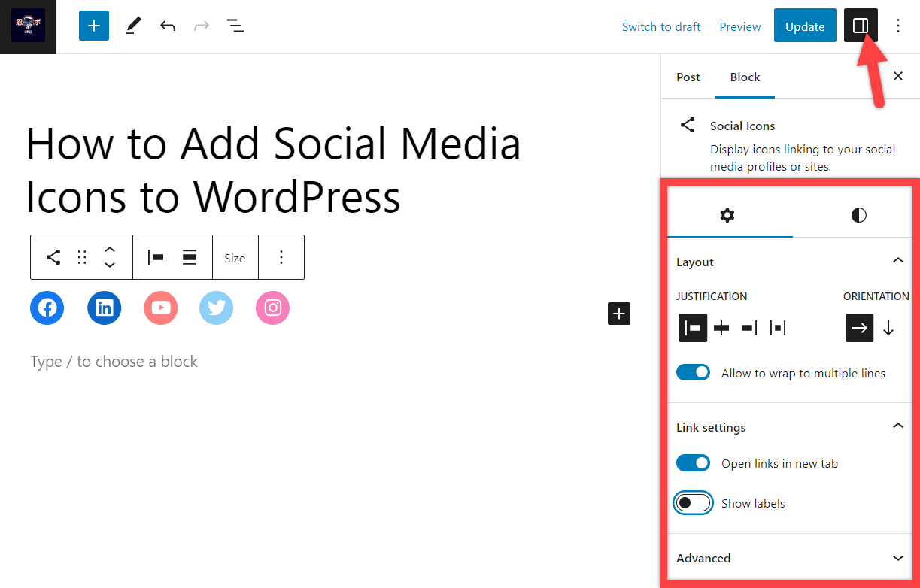Add a block with the black plus button
Image resolution: width=920 pixels, height=588 pixels.
click(x=619, y=314)
